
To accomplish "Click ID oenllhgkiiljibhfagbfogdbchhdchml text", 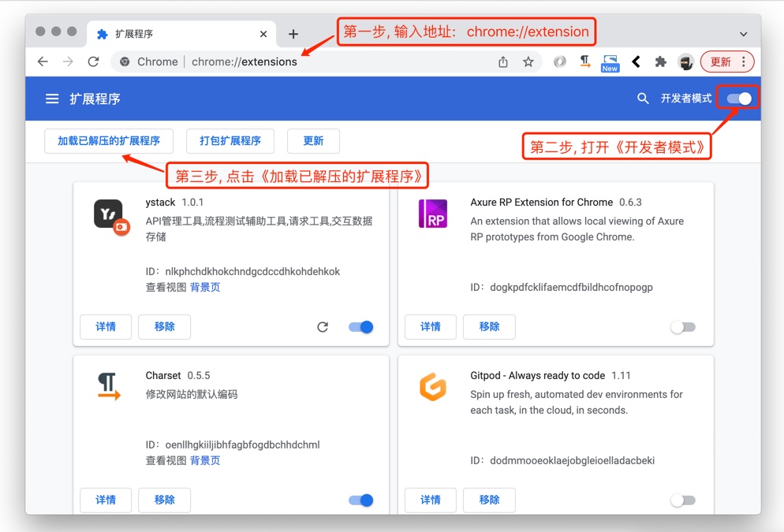I will (x=233, y=445).
